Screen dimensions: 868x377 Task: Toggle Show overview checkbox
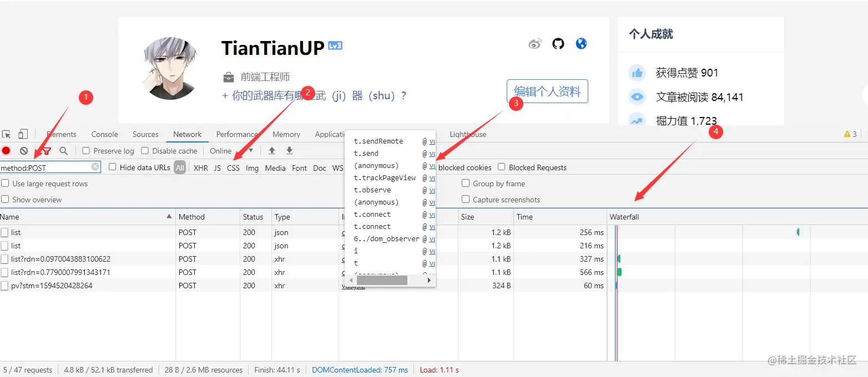[5, 200]
